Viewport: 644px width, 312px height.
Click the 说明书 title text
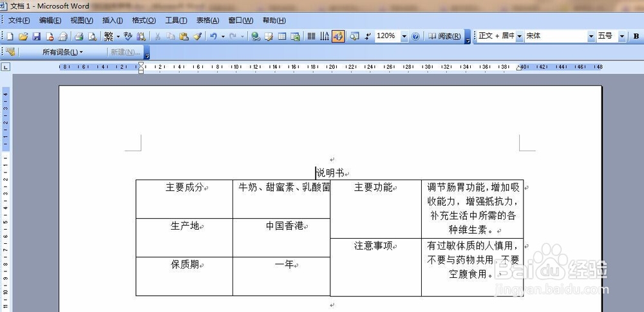330,173
